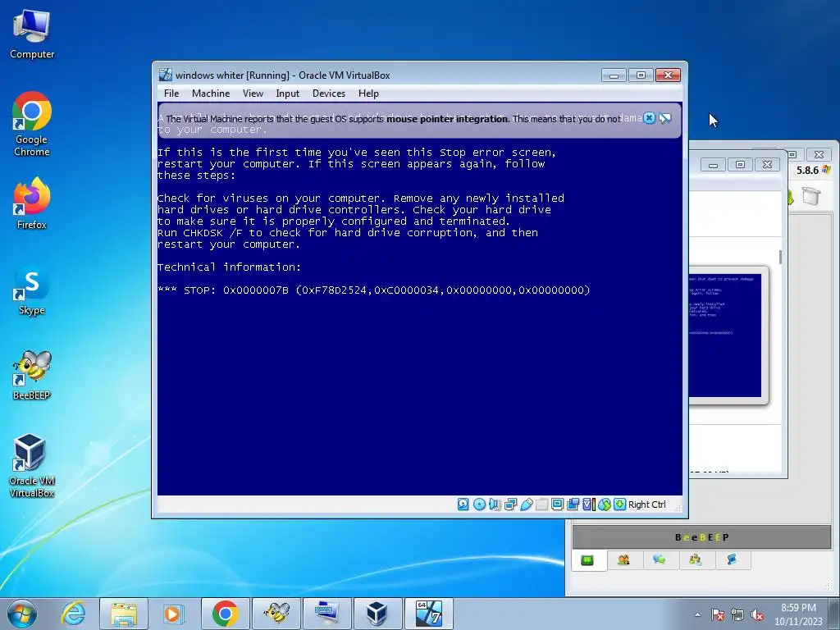Click the CPU virtualization status icon
840x630 pixels.
pyautogui.click(x=588, y=504)
